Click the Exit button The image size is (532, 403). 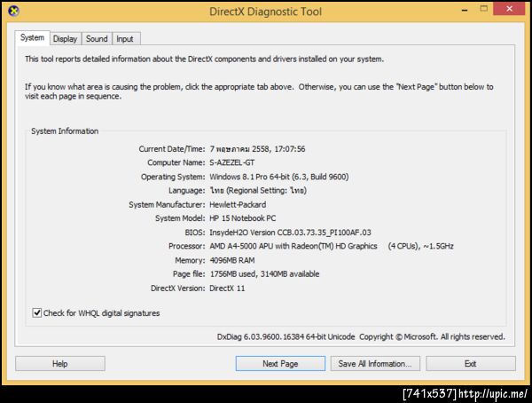[471, 364]
